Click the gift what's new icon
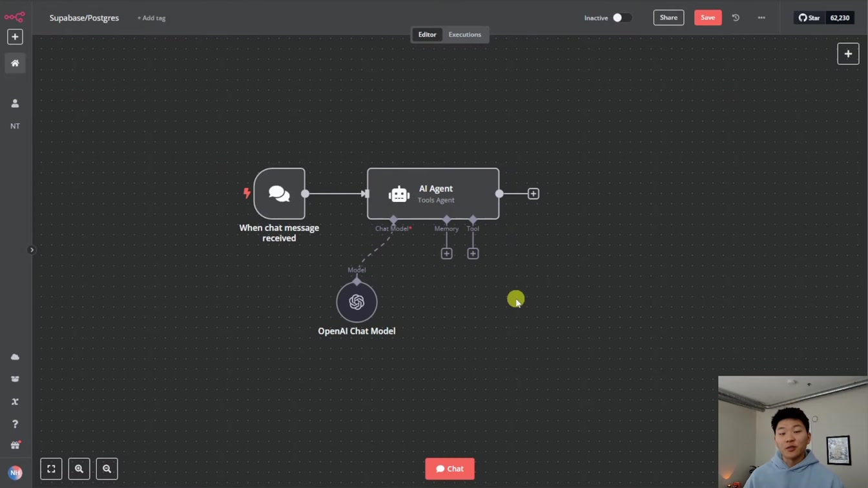868x488 pixels. click(15, 445)
